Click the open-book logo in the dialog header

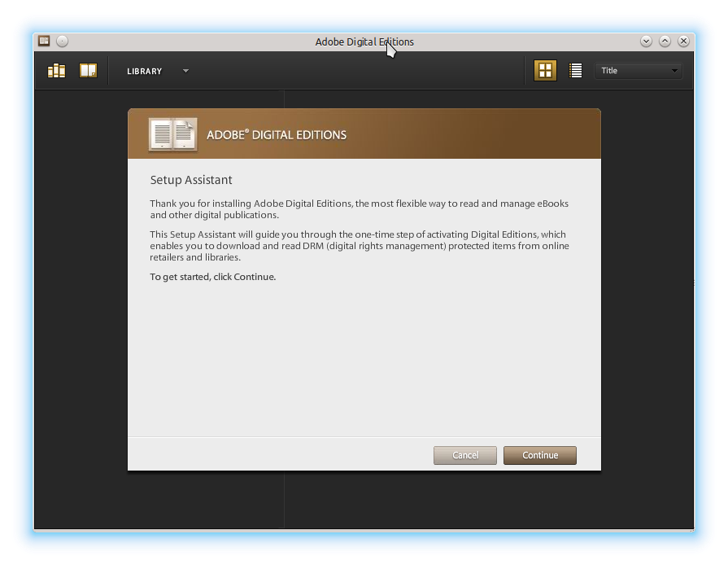click(x=172, y=134)
